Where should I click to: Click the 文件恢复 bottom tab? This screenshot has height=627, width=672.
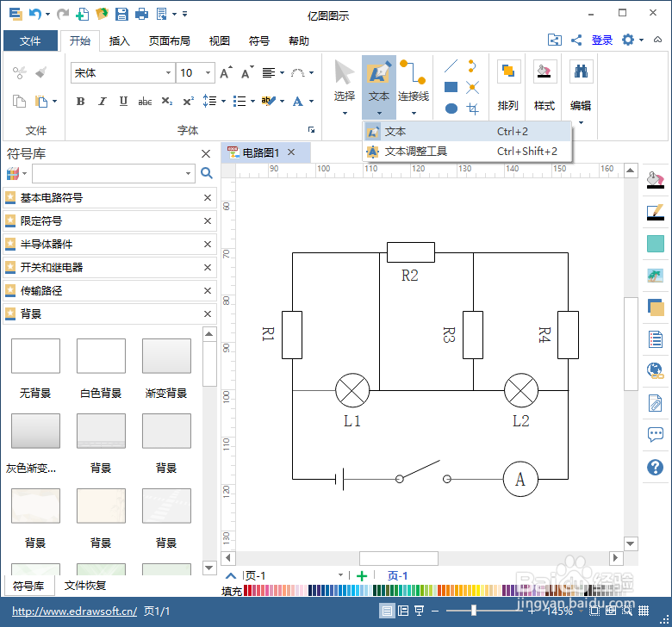(x=85, y=586)
